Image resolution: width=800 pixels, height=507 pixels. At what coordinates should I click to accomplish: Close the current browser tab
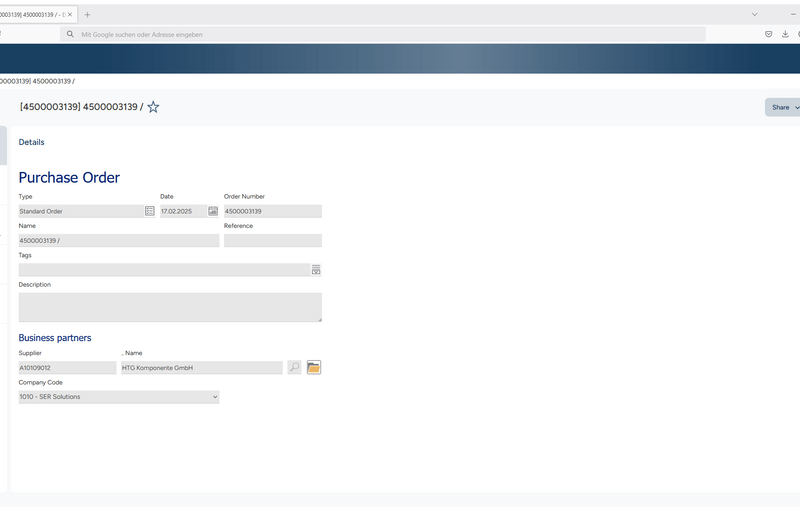click(69, 14)
